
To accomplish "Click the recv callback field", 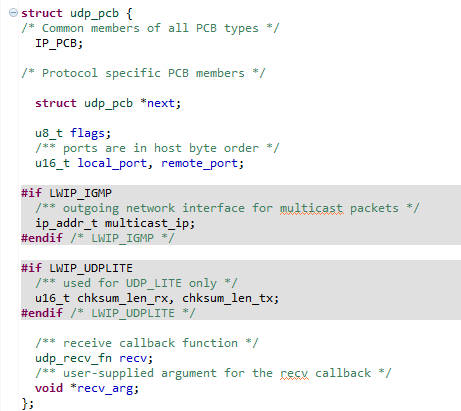I will click(x=133, y=358).
